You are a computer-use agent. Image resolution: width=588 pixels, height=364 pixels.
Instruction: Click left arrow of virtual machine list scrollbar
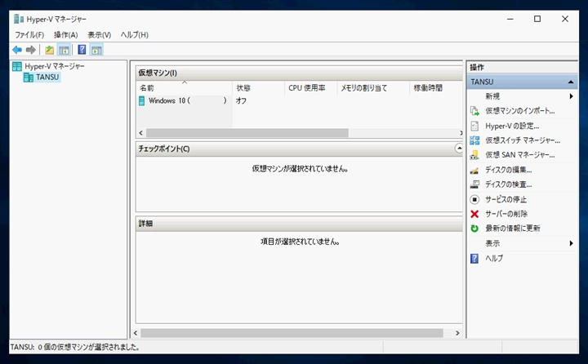[x=140, y=133]
